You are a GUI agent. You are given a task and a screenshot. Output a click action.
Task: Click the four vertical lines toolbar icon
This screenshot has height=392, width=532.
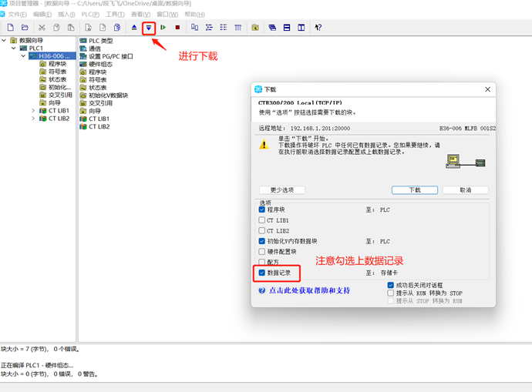coord(237,28)
